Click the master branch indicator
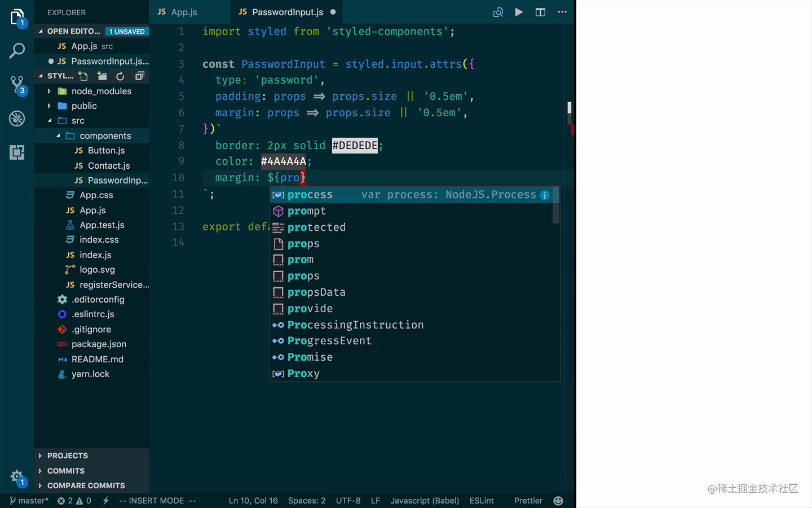Image resolution: width=812 pixels, height=508 pixels. tap(29, 501)
